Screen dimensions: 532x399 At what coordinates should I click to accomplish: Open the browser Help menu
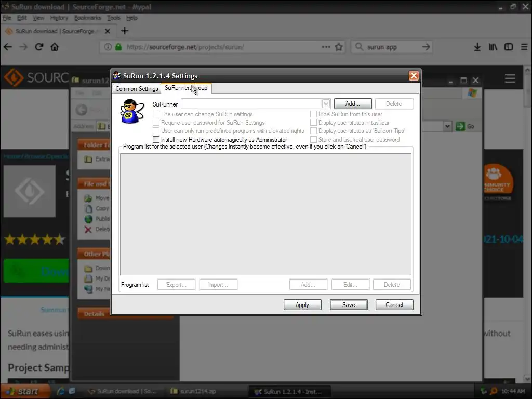[x=131, y=18]
